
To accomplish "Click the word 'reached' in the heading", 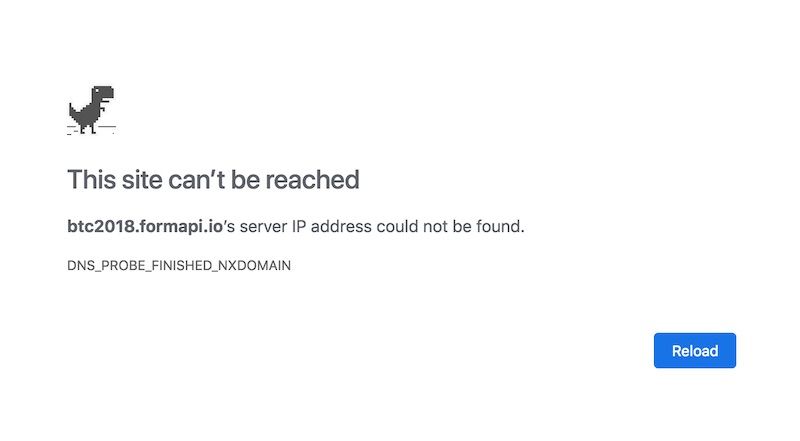I will coord(312,180).
